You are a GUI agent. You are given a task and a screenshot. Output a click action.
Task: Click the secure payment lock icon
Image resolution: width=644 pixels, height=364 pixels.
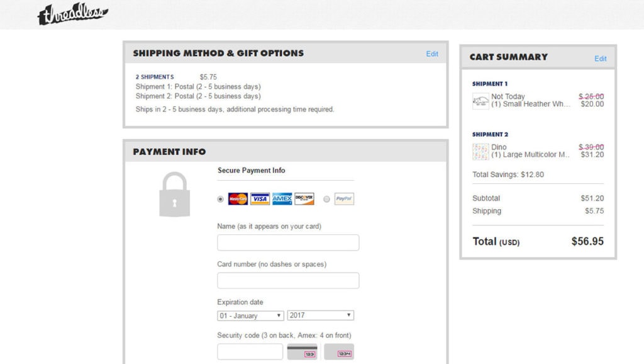[x=174, y=195]
